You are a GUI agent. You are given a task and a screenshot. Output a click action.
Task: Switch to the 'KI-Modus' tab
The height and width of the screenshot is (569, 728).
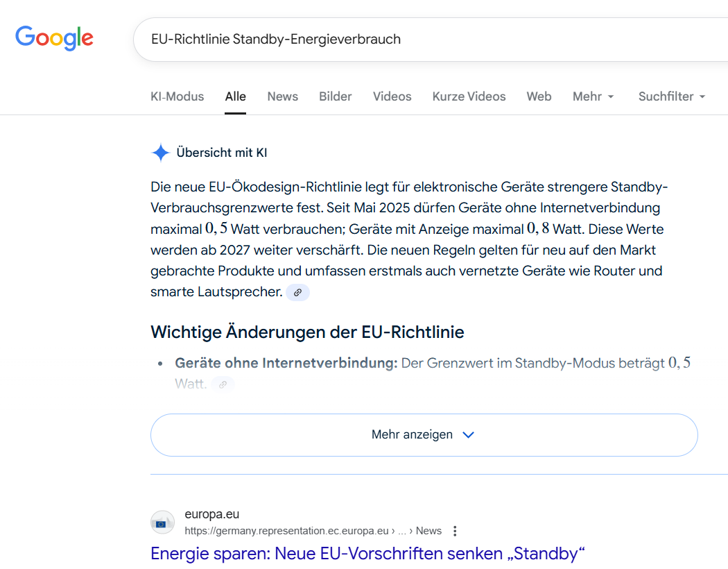[177, 96]
